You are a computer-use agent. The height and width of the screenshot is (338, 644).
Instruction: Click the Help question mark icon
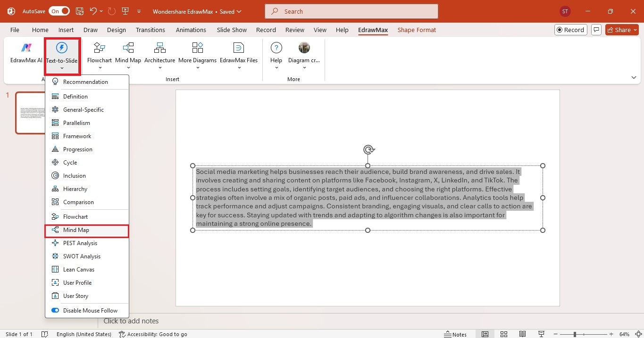click(276, 48)
